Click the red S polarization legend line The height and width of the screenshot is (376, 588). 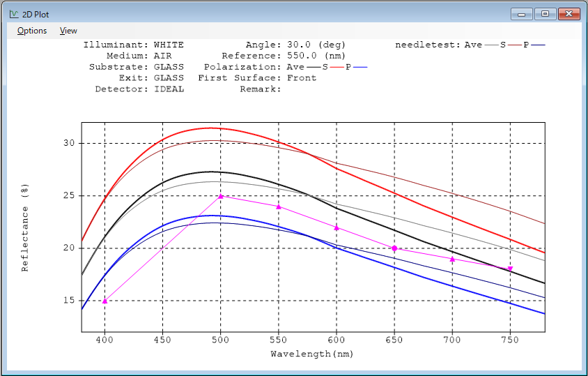(336, 67)
